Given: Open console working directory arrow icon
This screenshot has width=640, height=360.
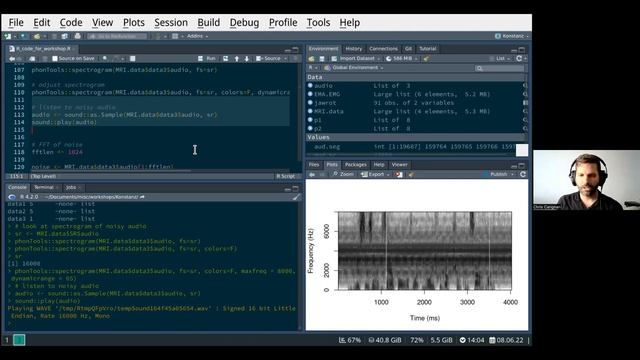Looking at the screenshot, I should [142, 197].
